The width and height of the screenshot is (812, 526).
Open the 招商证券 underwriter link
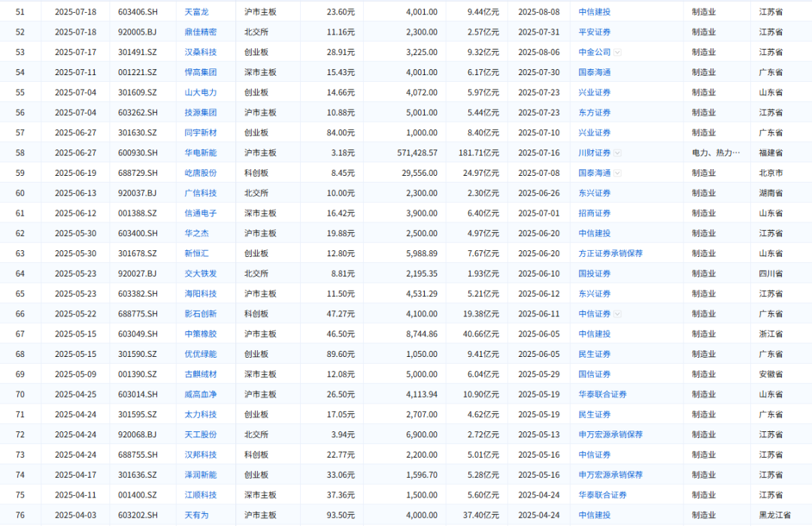(594, 213)
